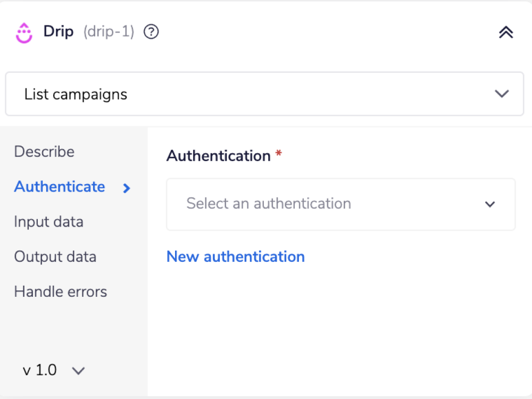Open the List campaigns action dropdown
This screenshot has height=399, width=532.
click(264, 94)
